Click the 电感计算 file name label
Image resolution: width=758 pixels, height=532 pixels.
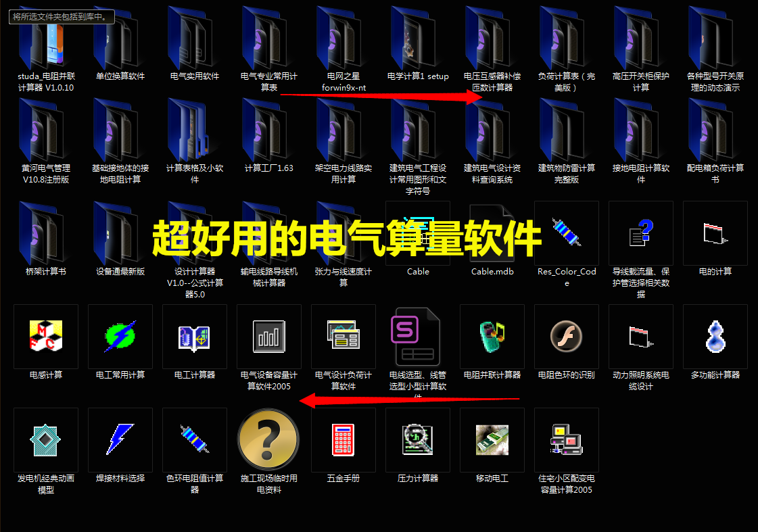point(46,375)
